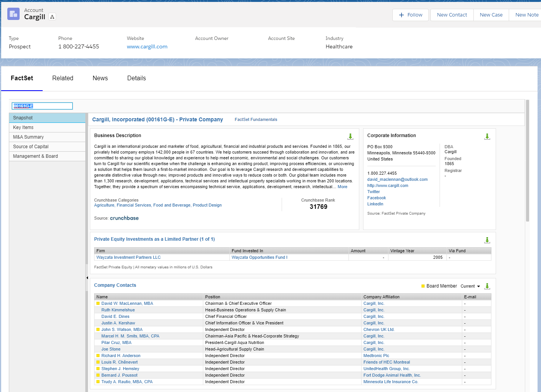This screenshot has height=392, width=541.
Task: Open contact Richard H. Anderson
Action: (121, 356)
